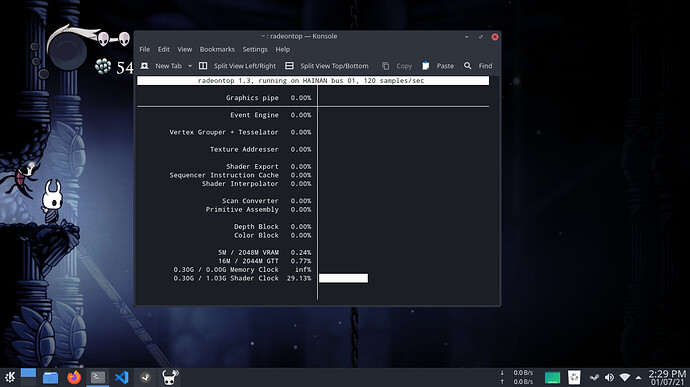The height and width of the screenshot is (387, 690).
Task: Click the Shader Clock usage bar
Action: point(343,278)
